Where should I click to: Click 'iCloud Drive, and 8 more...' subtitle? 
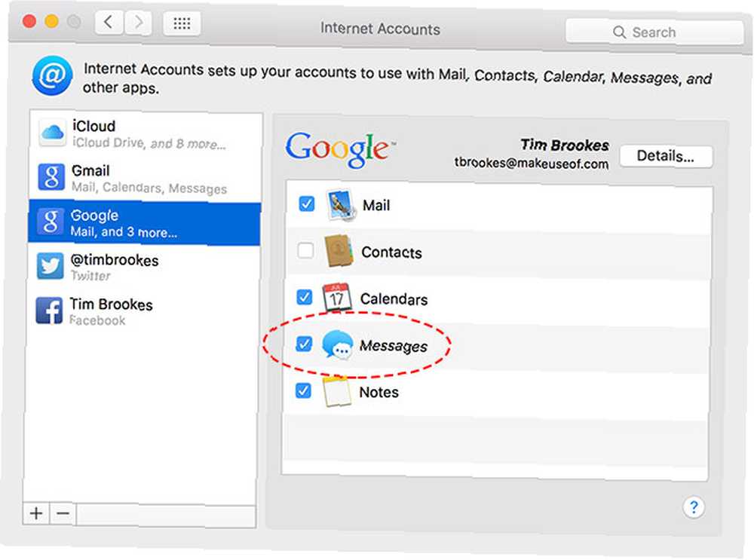[149, 143]
